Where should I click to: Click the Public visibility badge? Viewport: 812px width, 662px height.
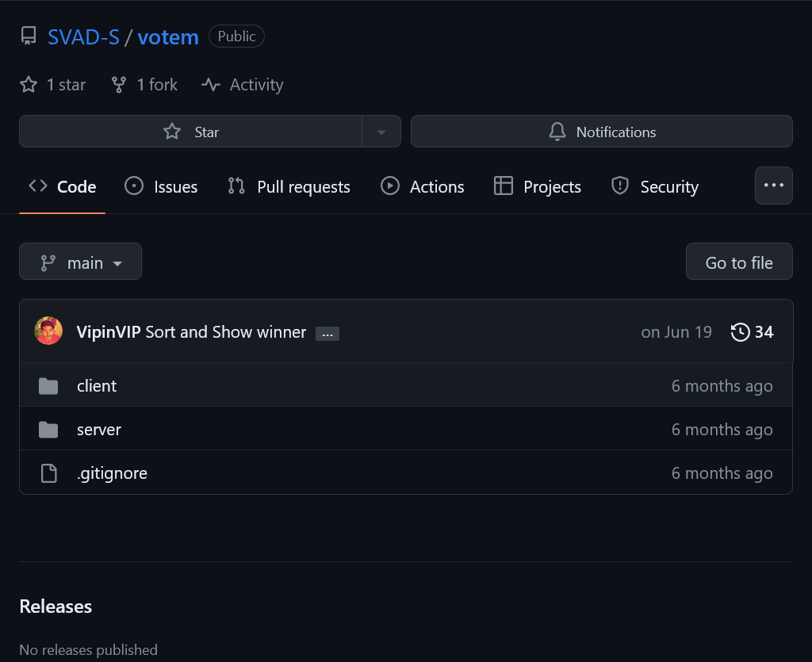pyautogui.click(x=236, y=36)
